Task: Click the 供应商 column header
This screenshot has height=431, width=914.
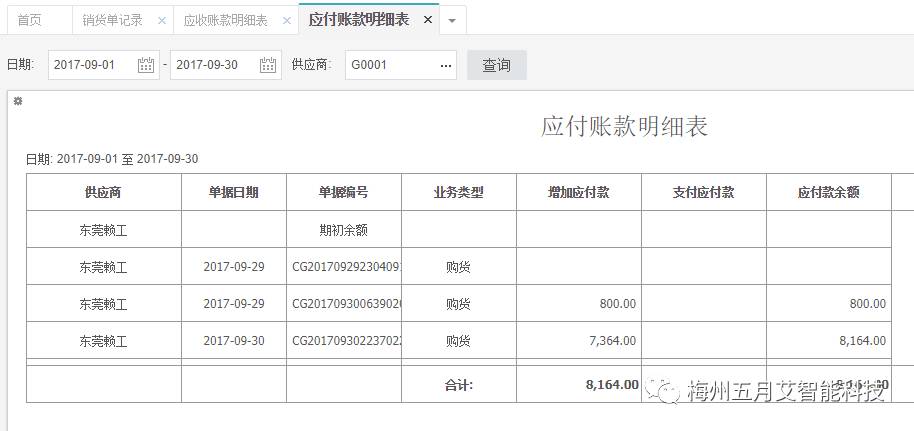Action: click(x=103, y=192)
